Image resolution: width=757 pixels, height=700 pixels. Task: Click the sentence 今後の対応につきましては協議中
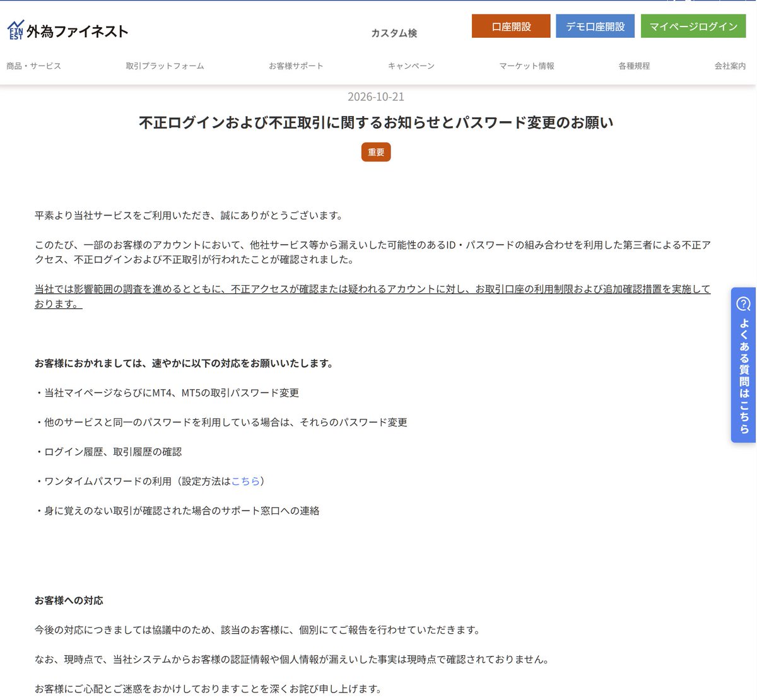(x=259, y=630)
